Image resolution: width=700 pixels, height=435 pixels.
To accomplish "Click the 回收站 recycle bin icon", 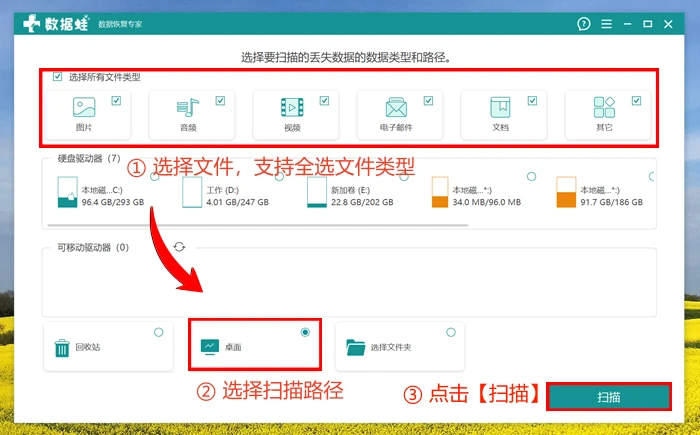I will pos(62,348).
